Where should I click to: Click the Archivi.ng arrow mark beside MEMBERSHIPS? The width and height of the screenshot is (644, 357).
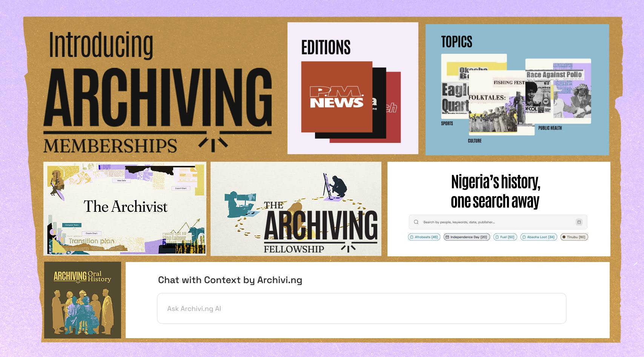pyautogui.click(x=214, y=142)
